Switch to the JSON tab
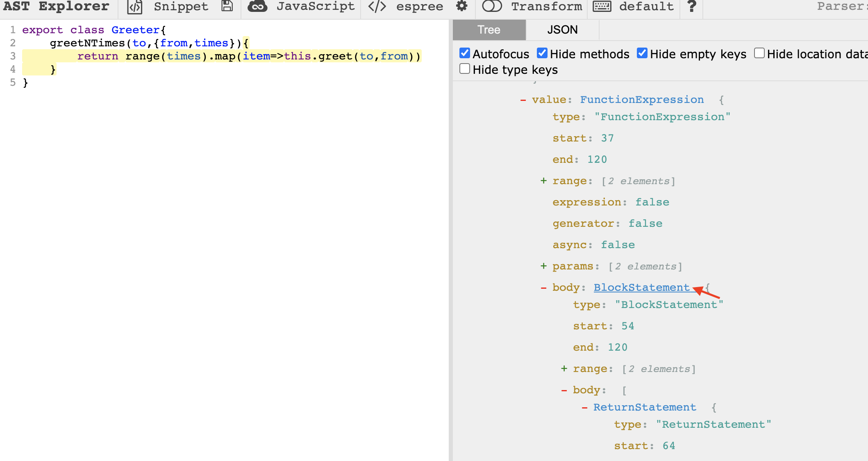Viewport: 868px width, 461px height. click(562, 30)
